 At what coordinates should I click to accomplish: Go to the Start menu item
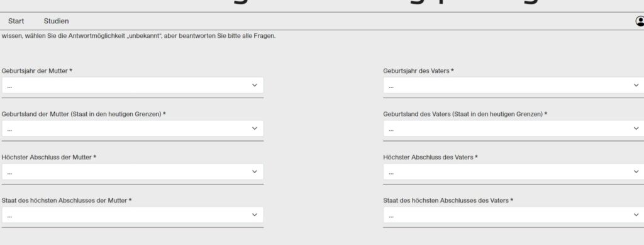16,21
